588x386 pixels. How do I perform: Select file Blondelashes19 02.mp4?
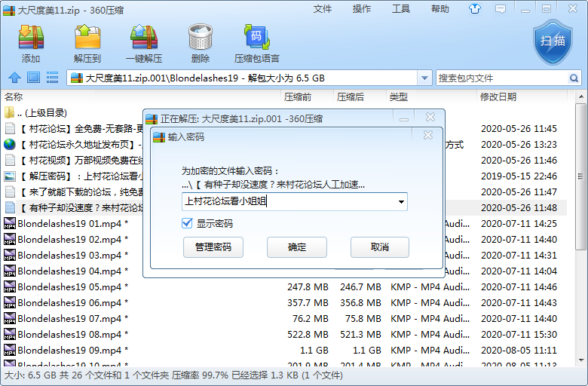pyautogui.click(x=73, y=239)
